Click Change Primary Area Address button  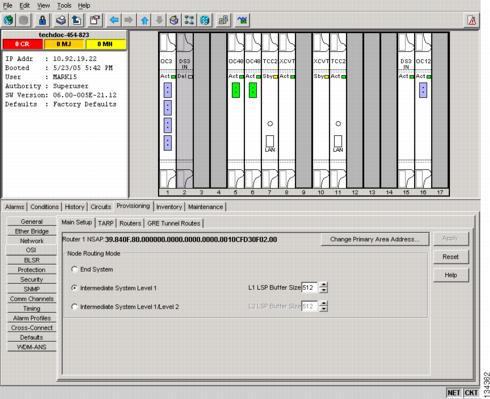click(375, 239)
